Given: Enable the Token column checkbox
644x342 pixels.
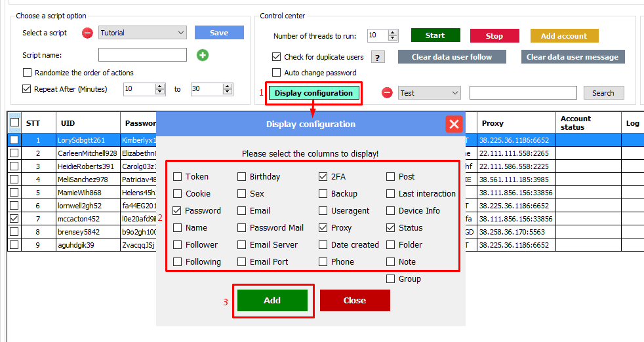Looking at the screenshot, I should point(178,177).
